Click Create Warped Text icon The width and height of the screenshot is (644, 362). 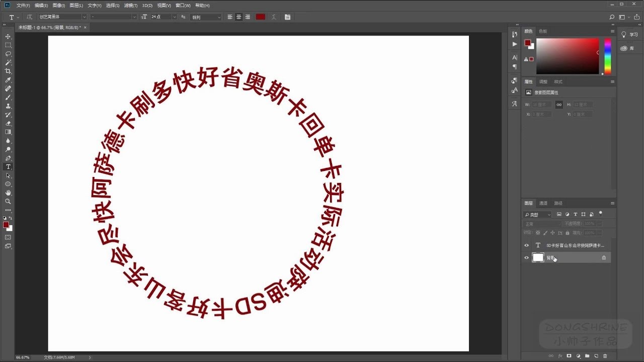pos(274,17)
